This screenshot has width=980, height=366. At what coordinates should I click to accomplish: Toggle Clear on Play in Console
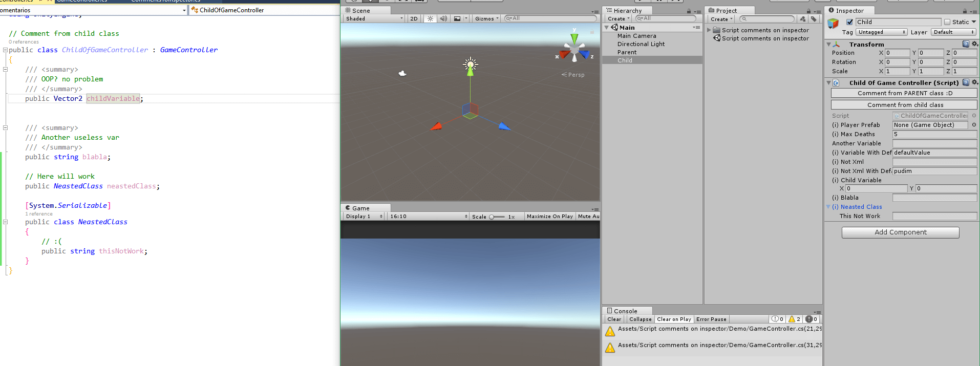[674, 319]
